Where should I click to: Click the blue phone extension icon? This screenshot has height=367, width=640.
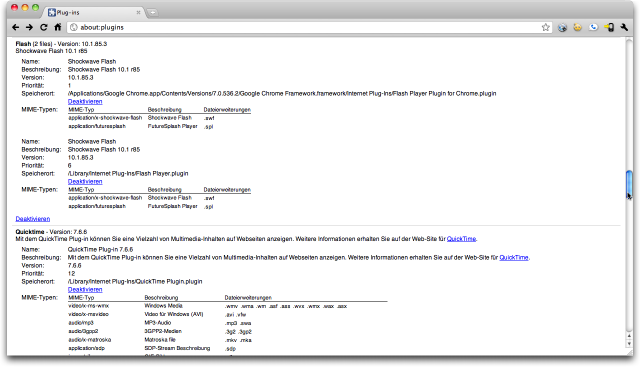(593, 27)
